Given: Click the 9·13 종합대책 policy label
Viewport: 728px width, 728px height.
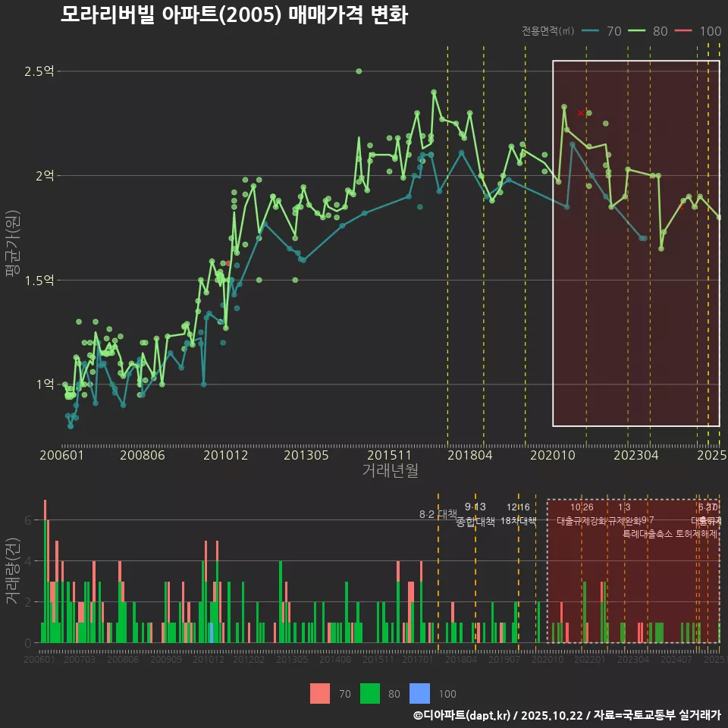Looking at the screenshot, I should [x=475, y=514].
